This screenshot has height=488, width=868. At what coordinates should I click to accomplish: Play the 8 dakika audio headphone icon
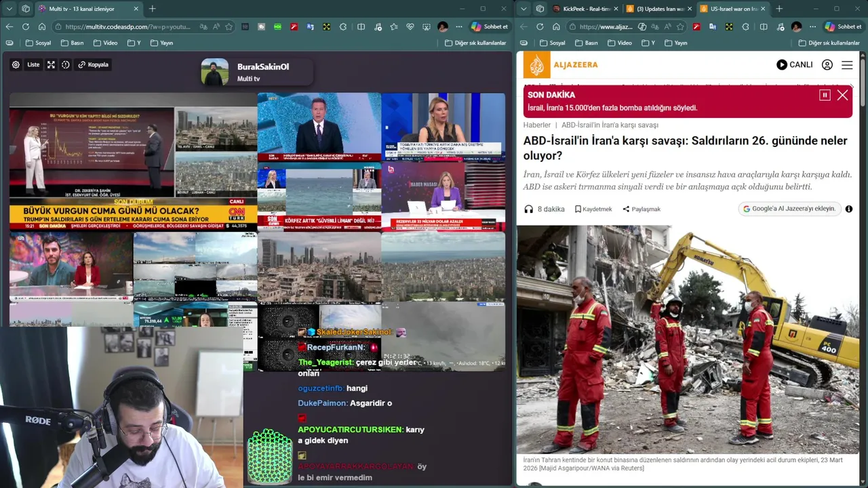(x=529, y=209)
